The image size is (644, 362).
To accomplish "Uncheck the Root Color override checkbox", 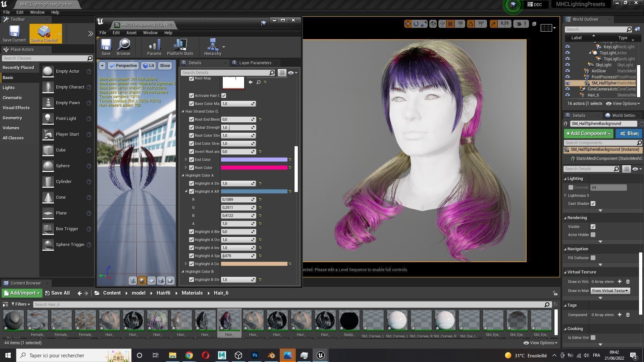I will (x=192, y=168).
